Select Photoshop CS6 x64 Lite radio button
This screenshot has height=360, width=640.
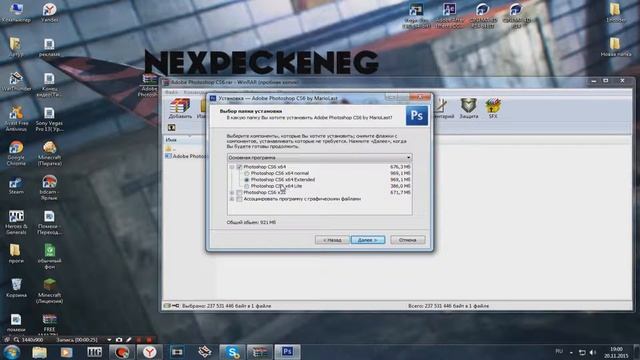click(x=247, y=186)
